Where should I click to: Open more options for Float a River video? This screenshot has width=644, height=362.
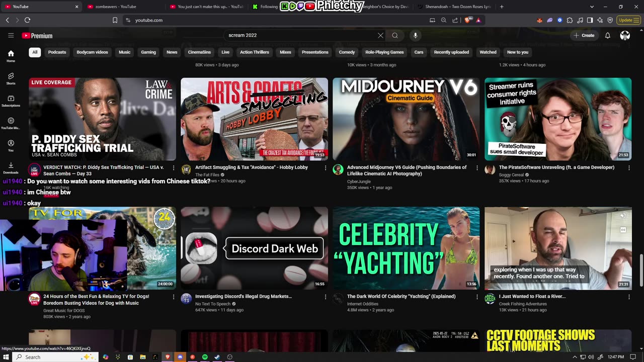629,297
